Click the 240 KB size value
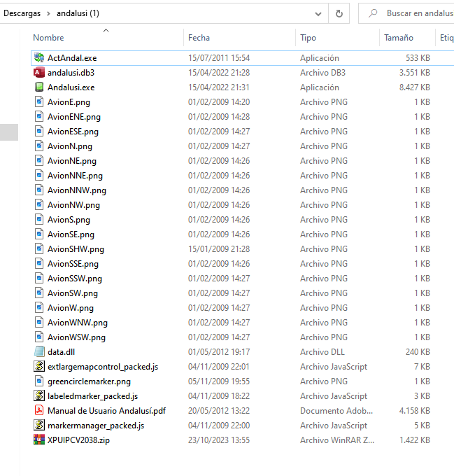 coord(418,352)
